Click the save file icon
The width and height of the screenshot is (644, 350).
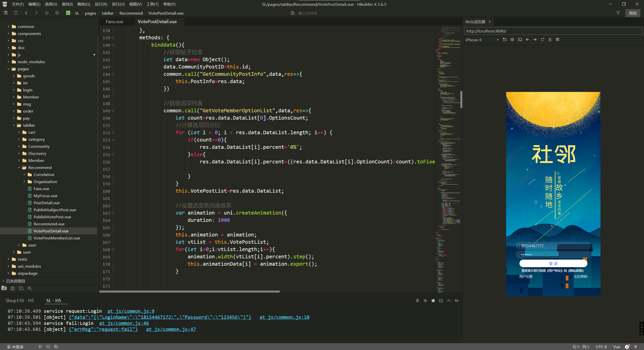coord(16,13)
